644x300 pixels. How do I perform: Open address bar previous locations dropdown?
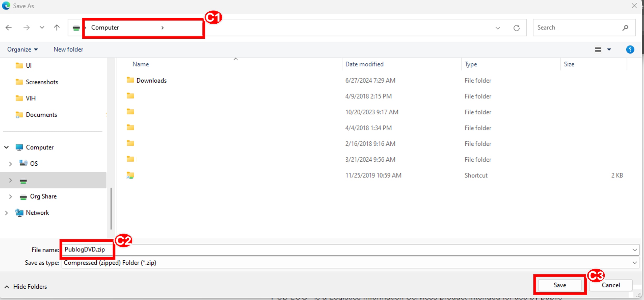497,28
